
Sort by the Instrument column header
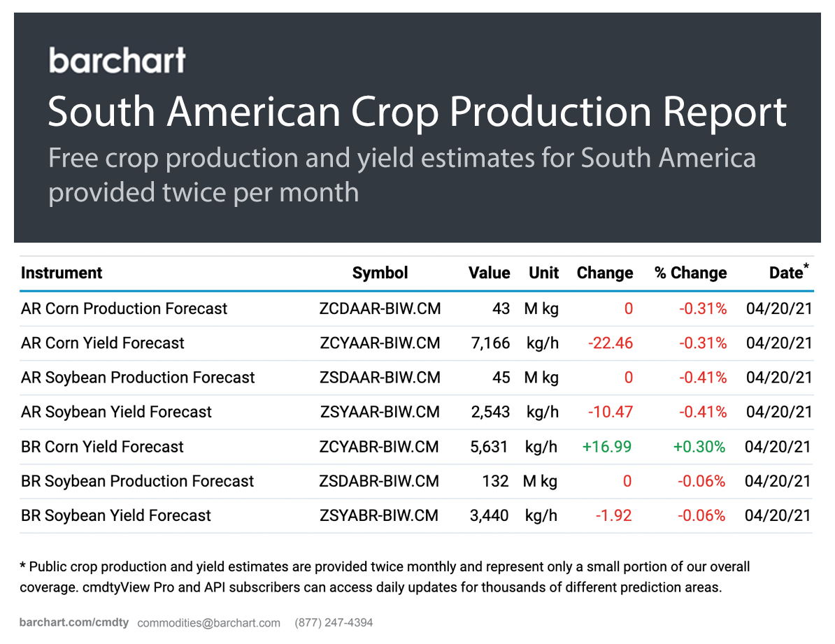point(62,273)
